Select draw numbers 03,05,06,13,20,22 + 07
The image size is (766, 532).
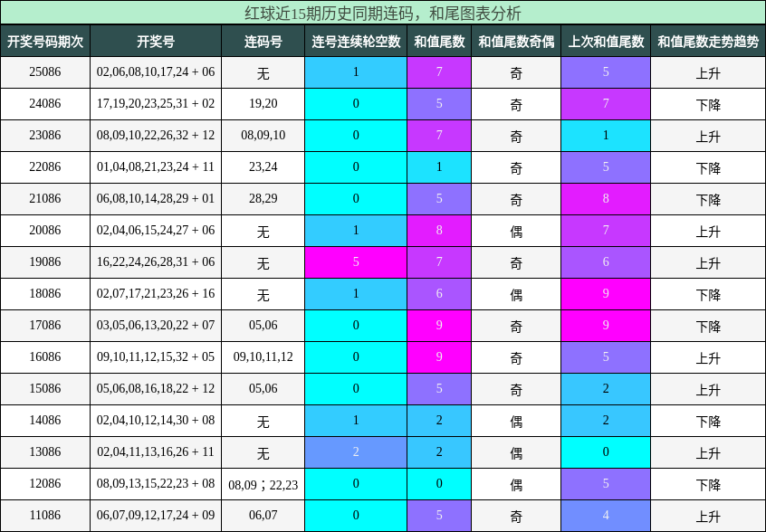click(156, 326)
